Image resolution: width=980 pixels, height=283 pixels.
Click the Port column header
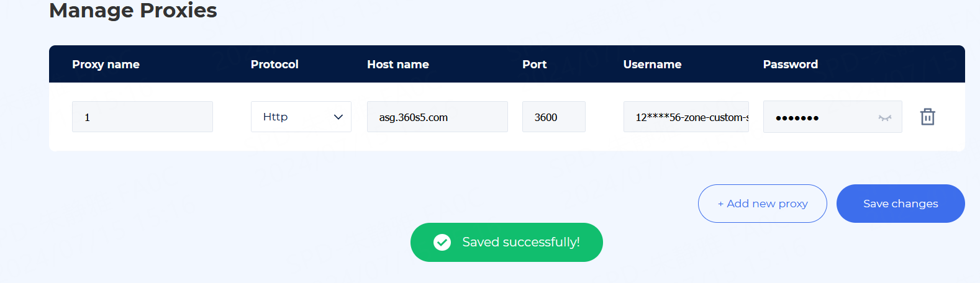(534, 65)
